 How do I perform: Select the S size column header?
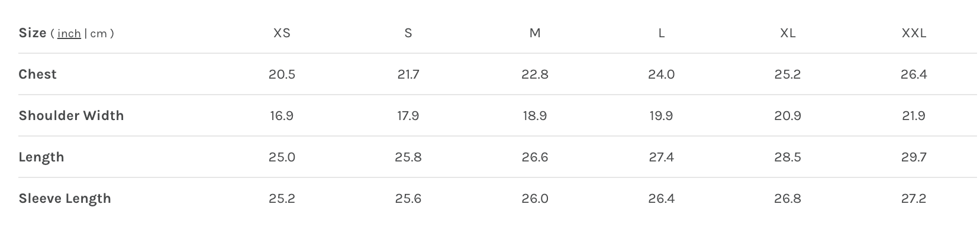click(x=408, y=33)
